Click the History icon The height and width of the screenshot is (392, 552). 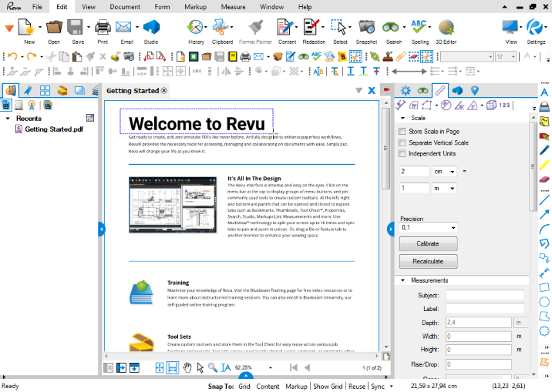pos(196,28)
